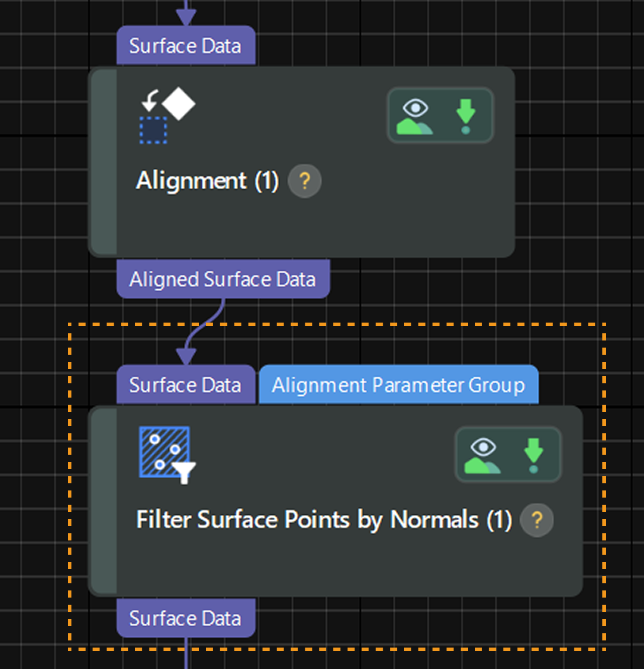Click green download arrow on Alignment step
The image size is (644, 669).
coord(465,116)
